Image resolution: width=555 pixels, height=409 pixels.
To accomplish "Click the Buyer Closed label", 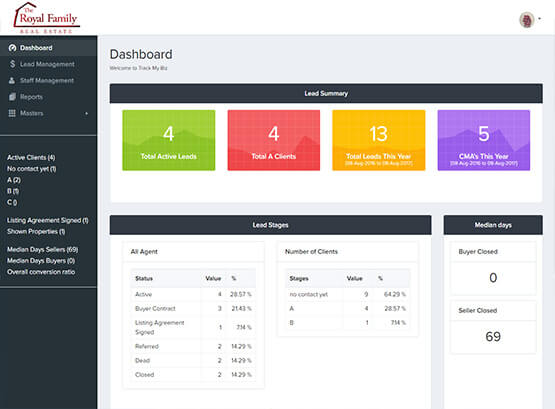I will [478, 252].
